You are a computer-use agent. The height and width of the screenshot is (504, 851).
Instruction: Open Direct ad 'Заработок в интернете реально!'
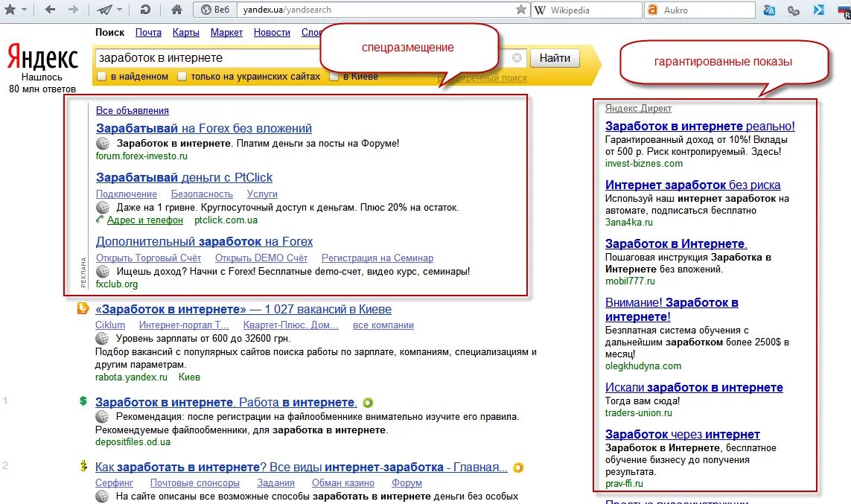pyautogui.click(x=700, y=127)
